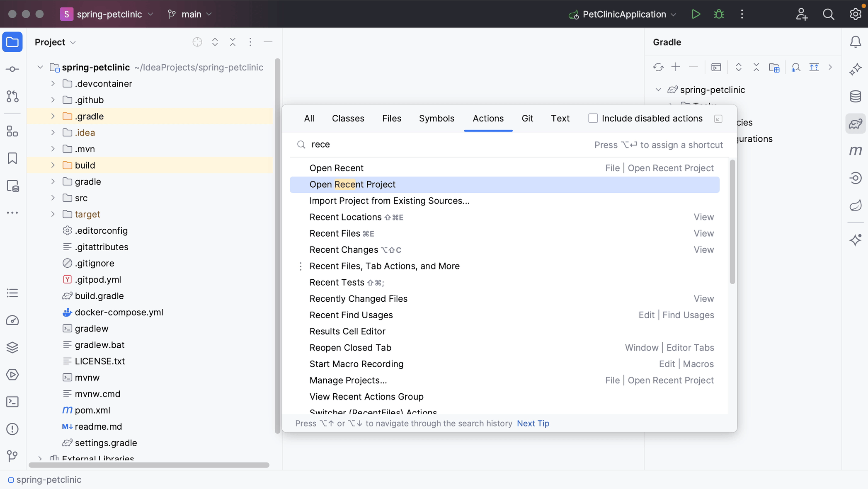The height and width of the screenshot is (489, 868).
Task: Switch to the Git tab in popup
Action: pyautogui.click(x=527, y=118)
